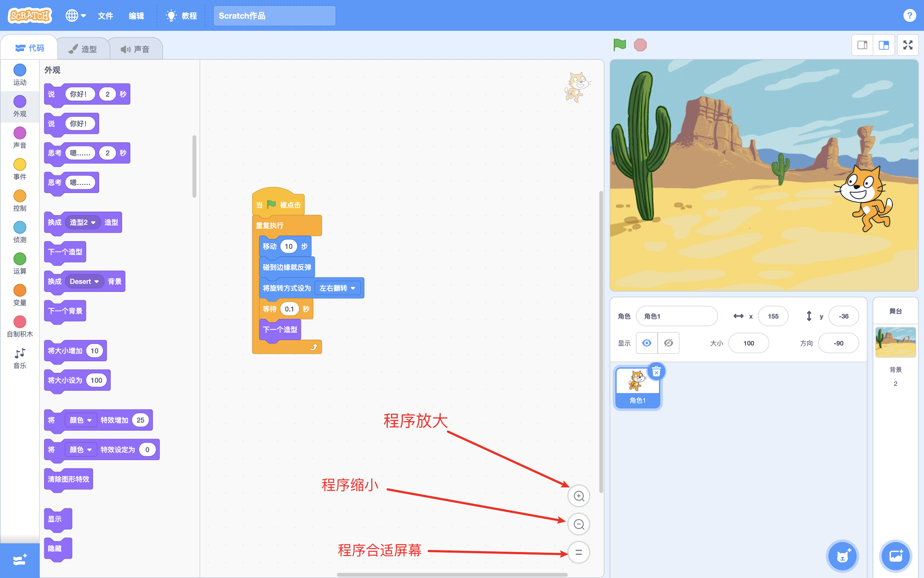Open the 左右翻转 rotation style dropdown

338,288
